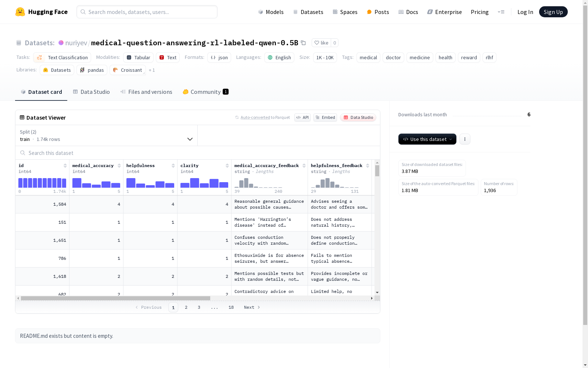This screenshot has width=588, height=368.
Task: Open the Posts nav item
Action: (x=378, y=12)
